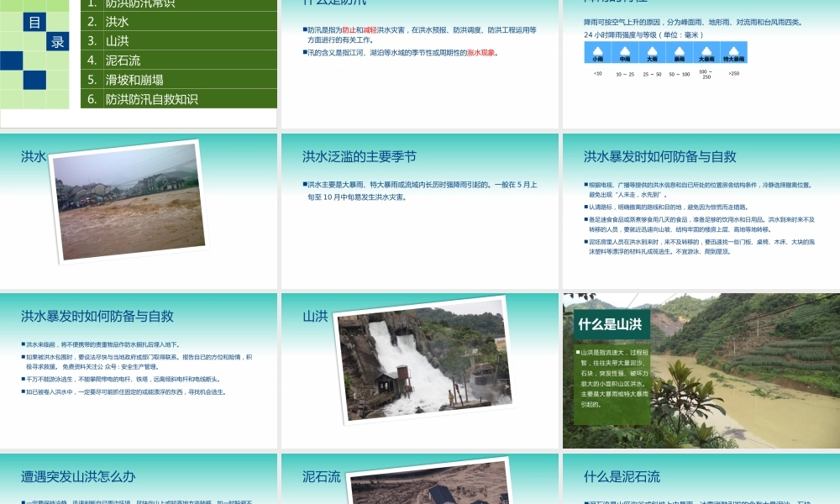Image resolution: width=840 pixels, height=504 pixels.
Task: Click the "50 – 100" rainfall value
Action: (680, 75)
